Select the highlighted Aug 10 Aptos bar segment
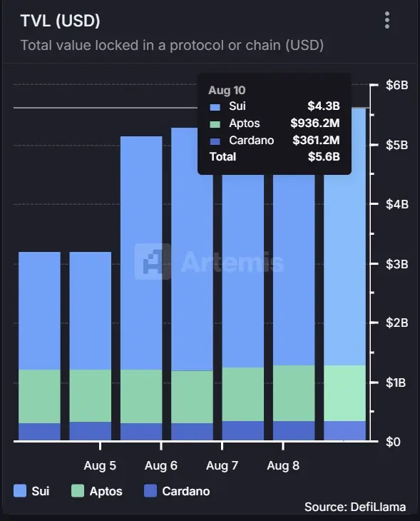This screenshot has height=521, width=420. 344,393
